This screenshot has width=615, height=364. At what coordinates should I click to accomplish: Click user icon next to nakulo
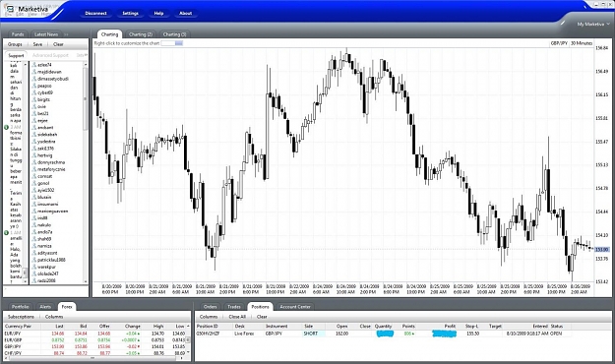coord(34,225)
